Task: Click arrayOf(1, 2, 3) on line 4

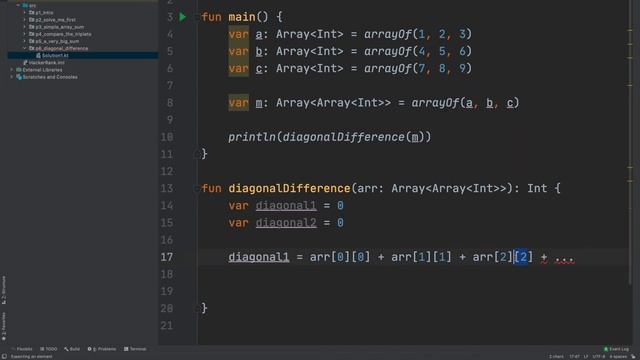Action: pyautogui.click(x=418, y=34)
